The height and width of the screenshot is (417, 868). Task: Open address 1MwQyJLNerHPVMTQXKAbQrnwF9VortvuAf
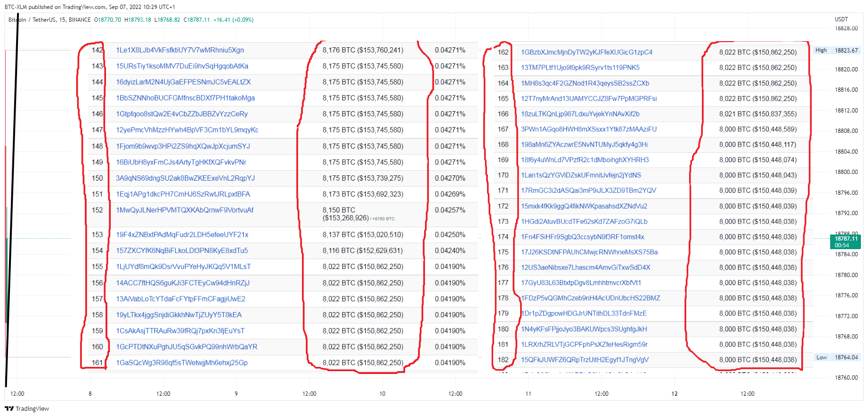185,210
